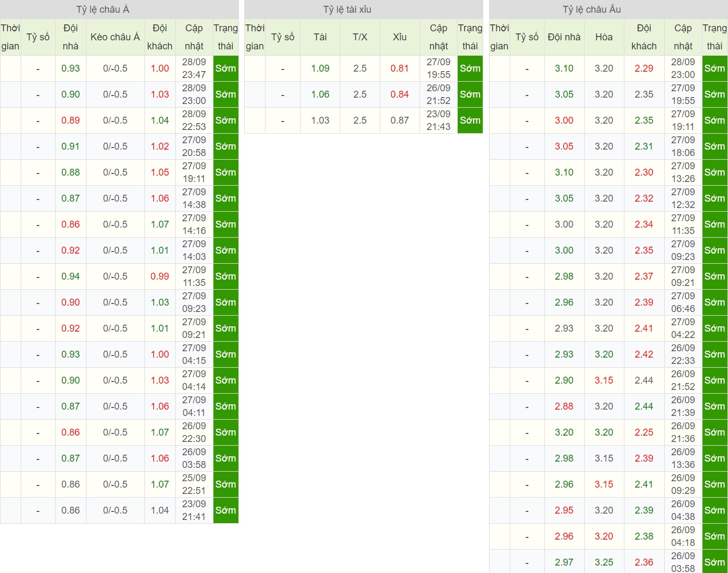Click draw odds 3.25 in châu Âu table
Image resolution: width=728 pixels, height=573 pixels.
click(604, 562)
